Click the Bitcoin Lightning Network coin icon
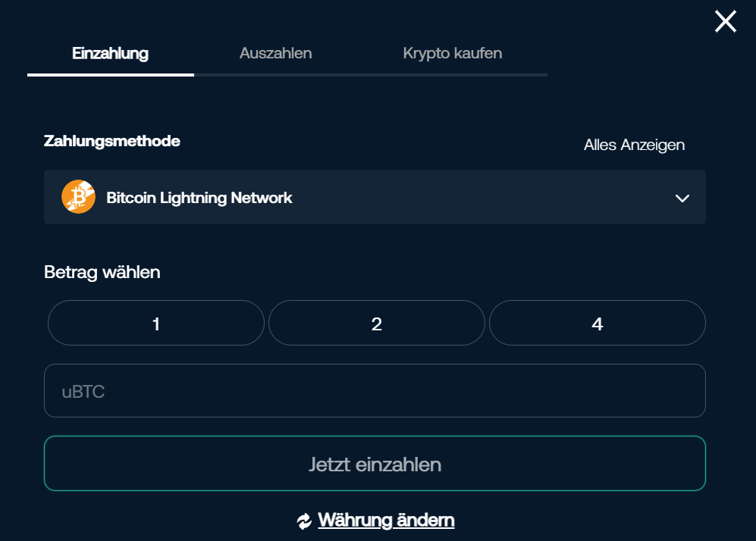 coord(78,197)
